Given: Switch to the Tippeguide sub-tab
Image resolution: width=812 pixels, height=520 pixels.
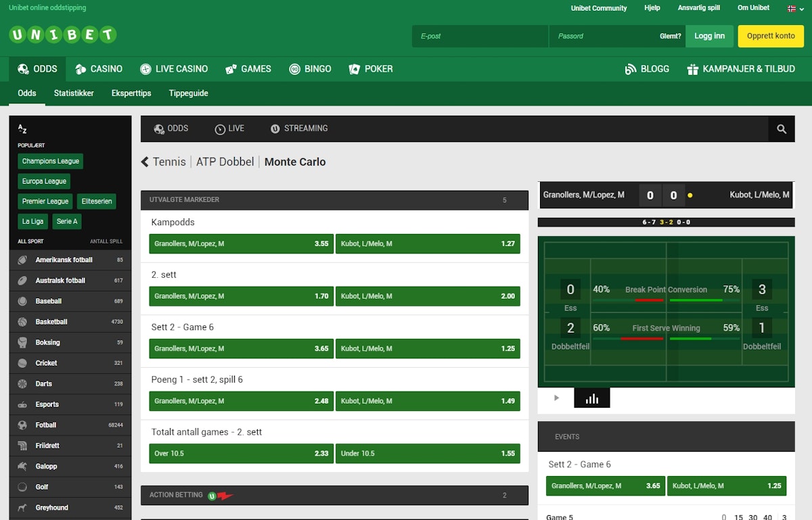Looking at the screenshot, I should point(189,93).
